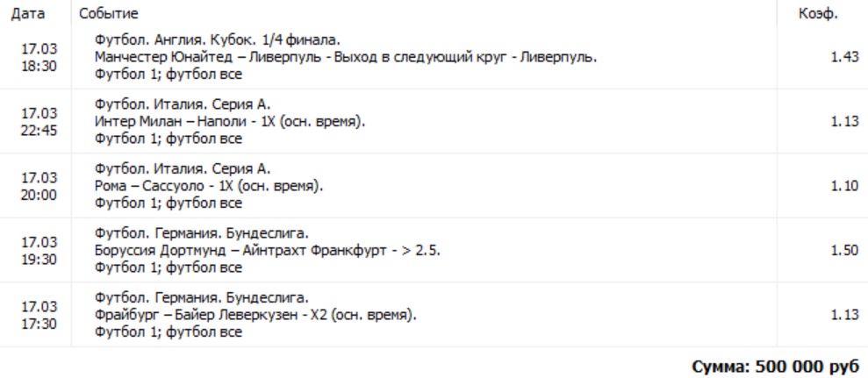Click the Сумма: 500 000 руб total
This screenshot has height=378, width=868.
(776, 366)
